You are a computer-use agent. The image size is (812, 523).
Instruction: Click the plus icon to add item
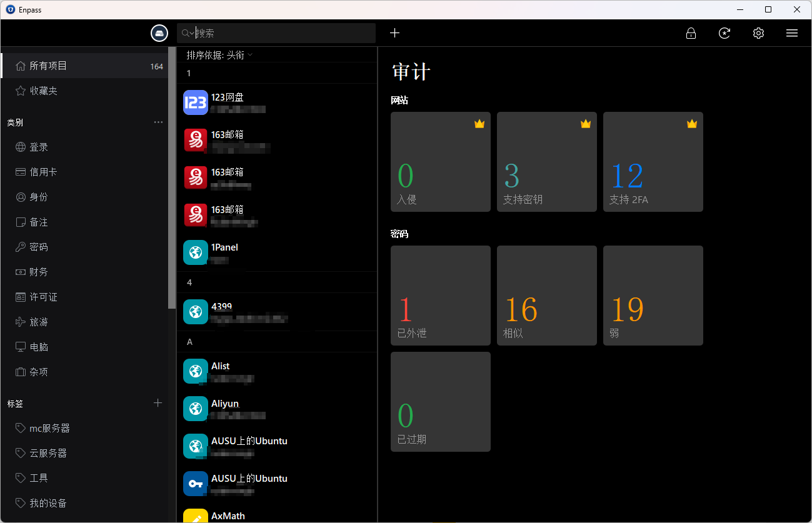pyautogui.click(x=394, y=33)
